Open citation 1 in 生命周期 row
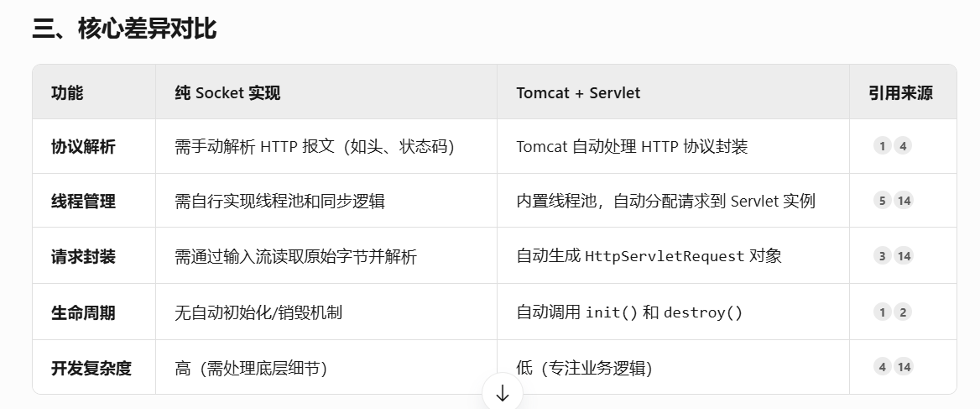This screenshot has width=980, height=409. point(882,312)
